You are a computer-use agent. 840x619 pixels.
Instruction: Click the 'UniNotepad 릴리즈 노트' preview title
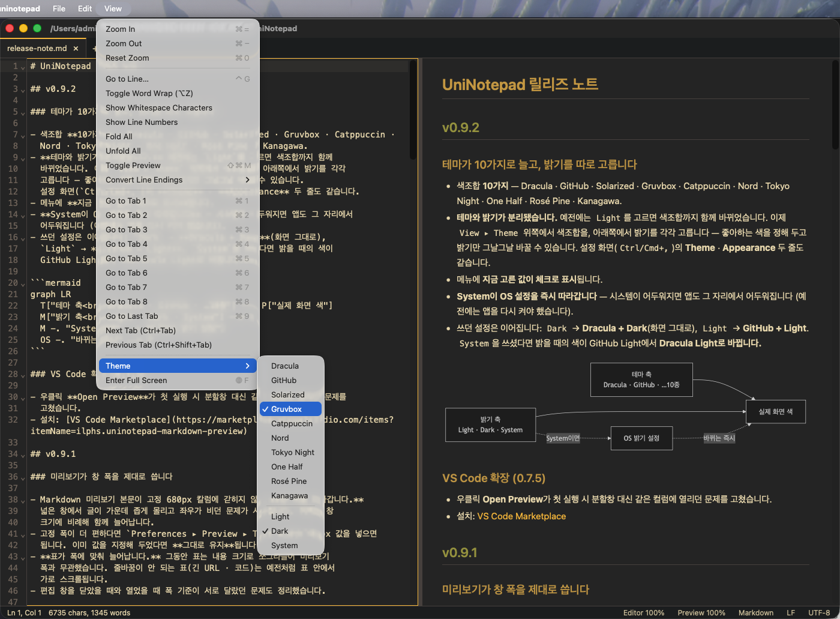pos(520,85)
